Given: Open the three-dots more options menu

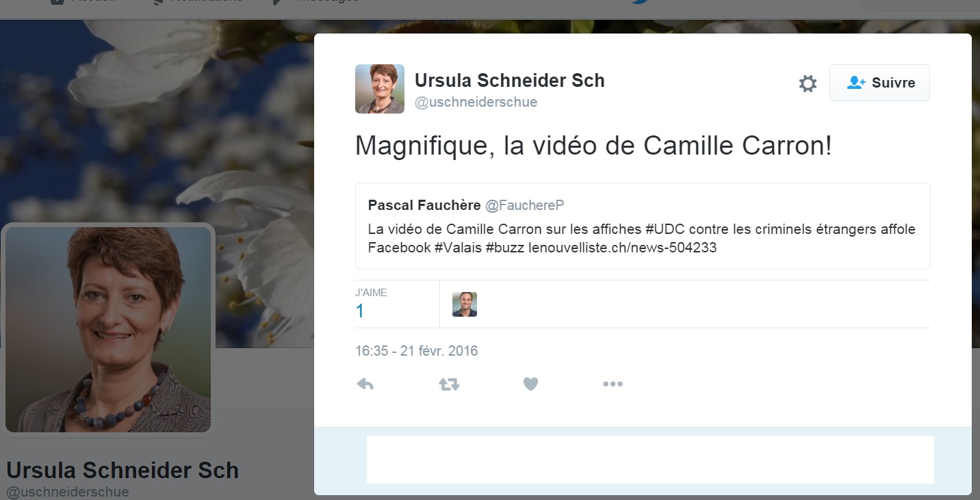Looking at the screenshot, I should coord(612,384).
